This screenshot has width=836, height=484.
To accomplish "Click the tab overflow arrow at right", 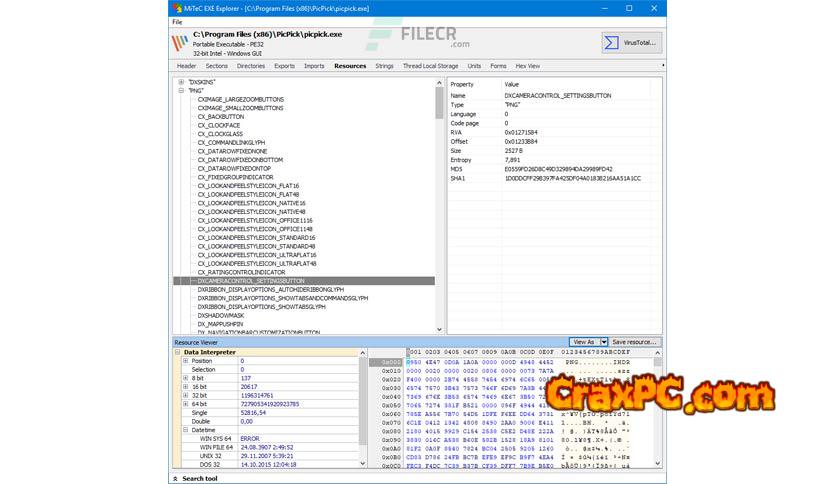I will (662, 66).
